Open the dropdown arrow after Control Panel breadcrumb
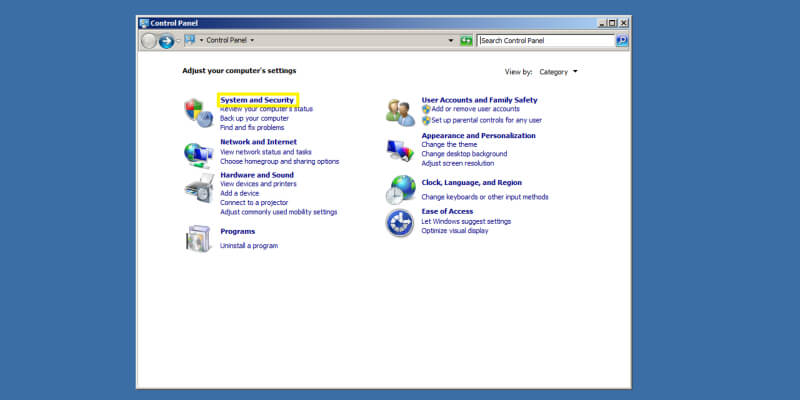The width and height of the screenshot is (800, 400). 252,40
